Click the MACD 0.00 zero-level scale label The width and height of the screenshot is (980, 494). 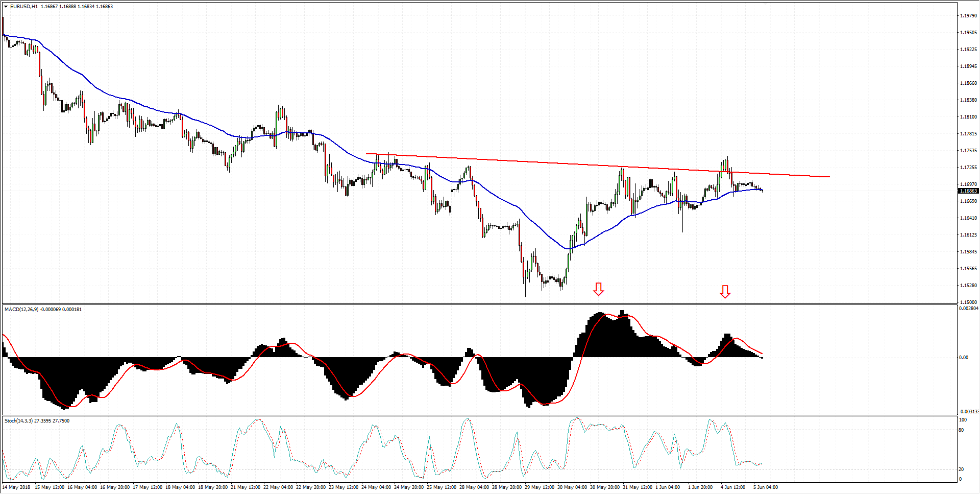963,358
